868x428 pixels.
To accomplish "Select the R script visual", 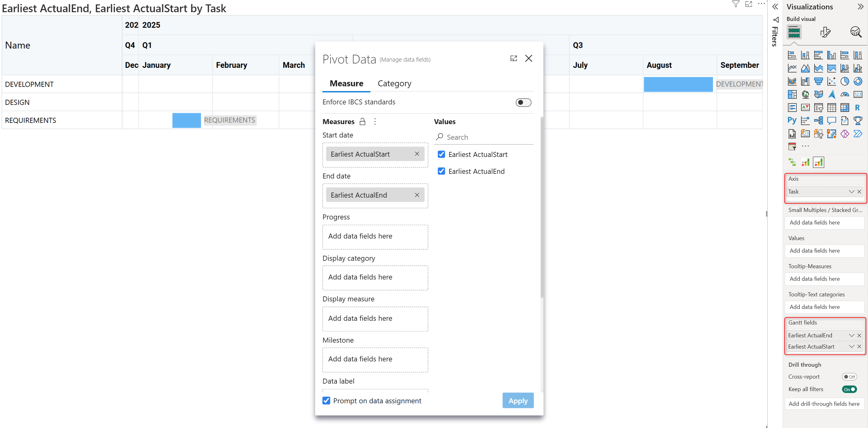I will 857,108.
